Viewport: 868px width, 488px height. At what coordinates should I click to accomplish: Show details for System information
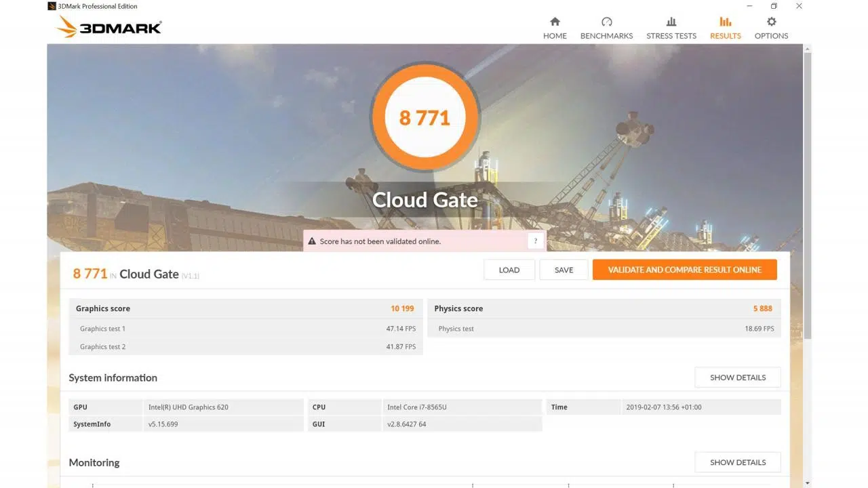(x=738, y=378)
